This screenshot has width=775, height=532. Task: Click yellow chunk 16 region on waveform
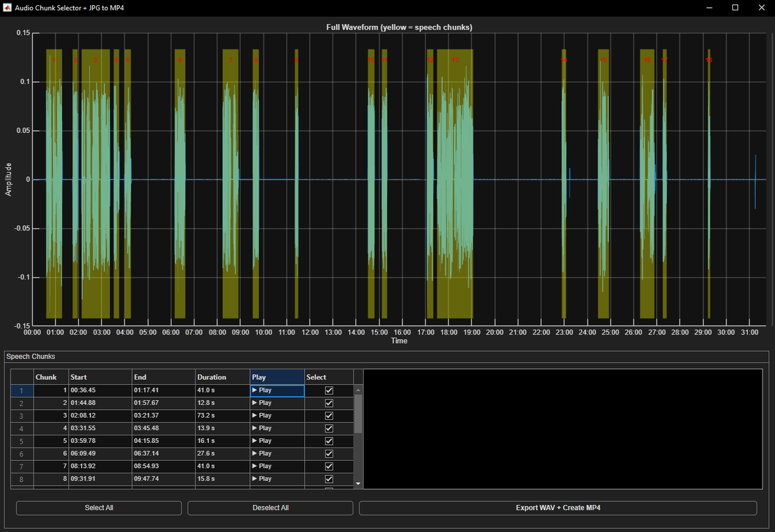click(x=647, y=184)
